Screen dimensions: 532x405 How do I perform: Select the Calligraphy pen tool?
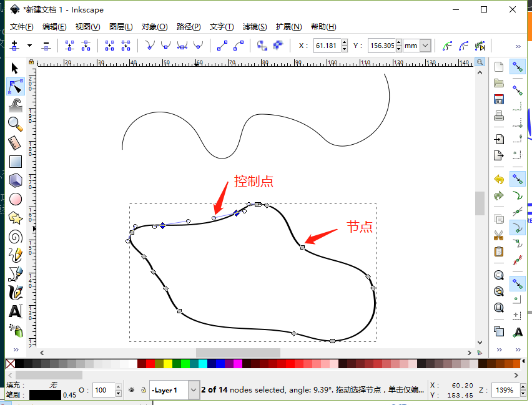click(15, 292)
